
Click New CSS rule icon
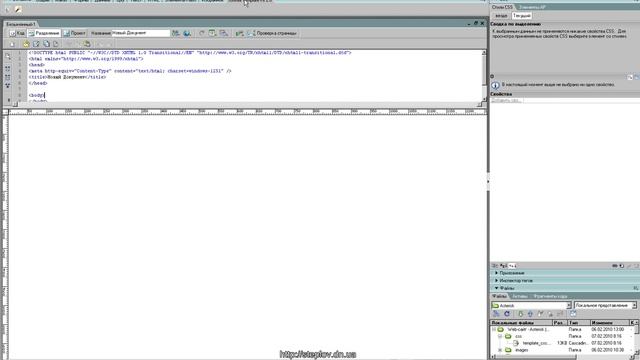click(622, 266)
